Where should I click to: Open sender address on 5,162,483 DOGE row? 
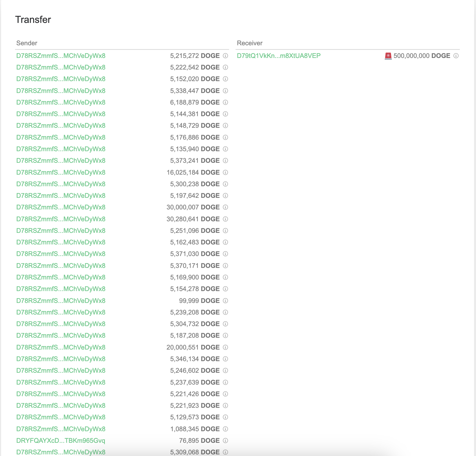pyautogui.click(x=61, y=242)
